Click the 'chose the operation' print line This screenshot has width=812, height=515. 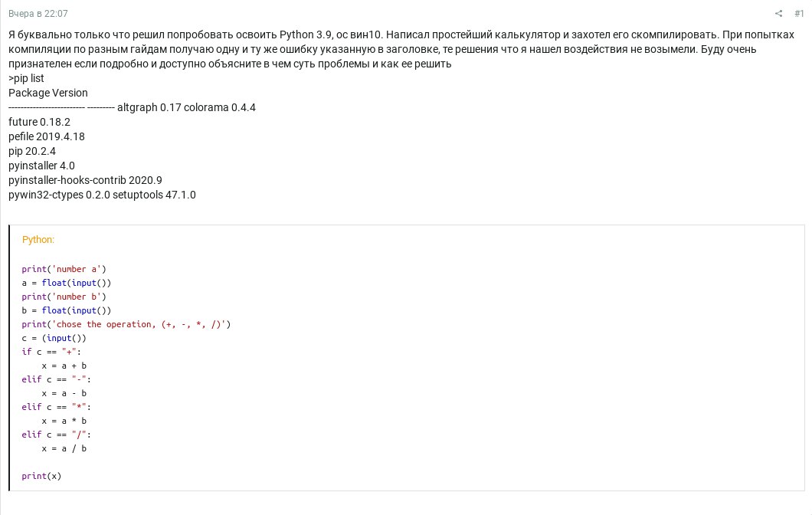pos(126,324)
